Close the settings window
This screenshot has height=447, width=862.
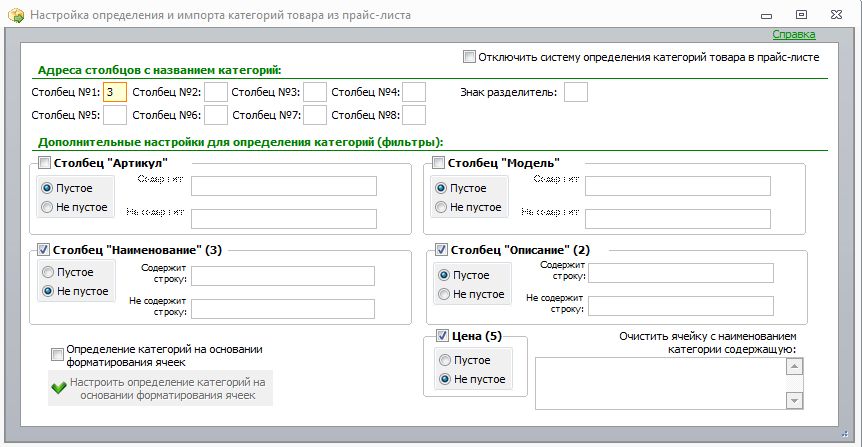coord(836,15)
